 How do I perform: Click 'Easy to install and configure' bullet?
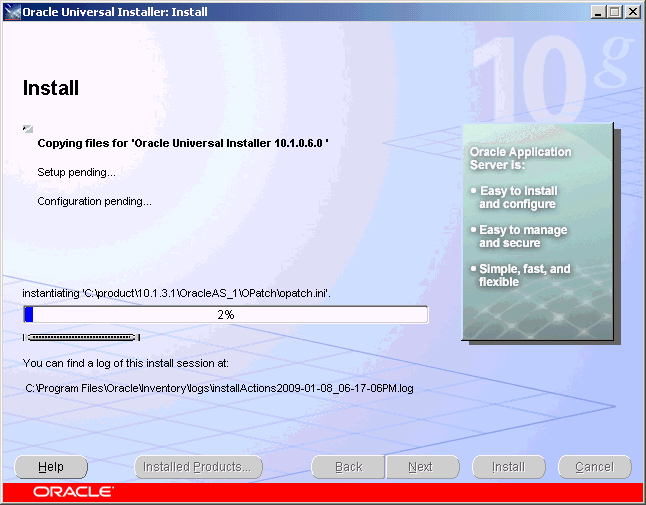tap(515, 197)
